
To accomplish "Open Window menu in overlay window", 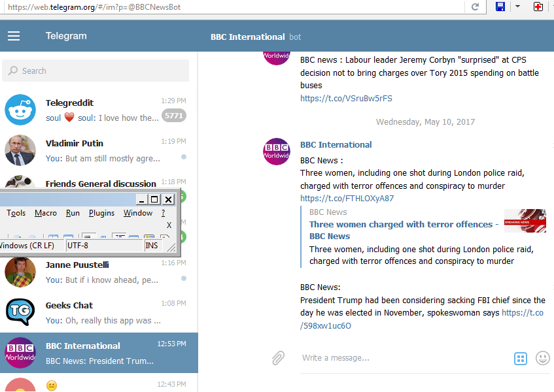I will click(138, 213).
